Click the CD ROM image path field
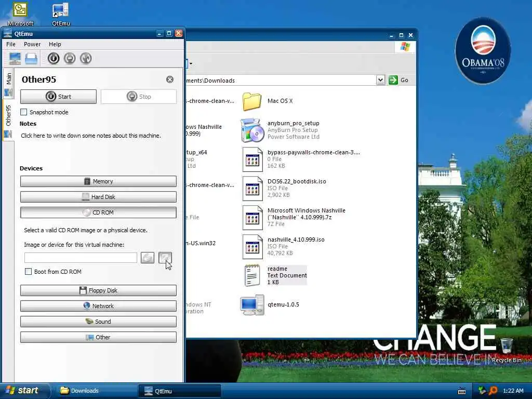Screen dimensions: 532x399 [x=81, y=258]
